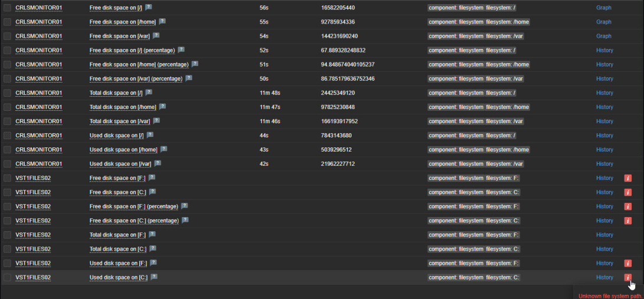View History for Used disk space on [/home]
This screenshot has height=299, width=644.
coord(604,150)
